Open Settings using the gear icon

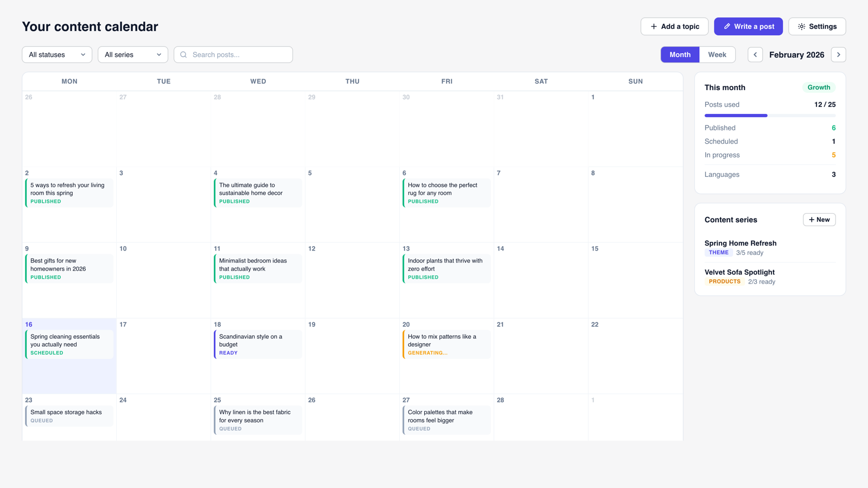click(801, 26)
